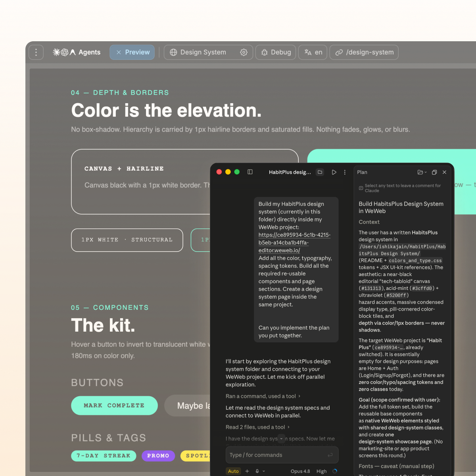Image resolution: width=476 pixels, height=476 pixels.
Task: Click the 7-DAY STREAK mint pill
Action: click(x=104, y=456)
